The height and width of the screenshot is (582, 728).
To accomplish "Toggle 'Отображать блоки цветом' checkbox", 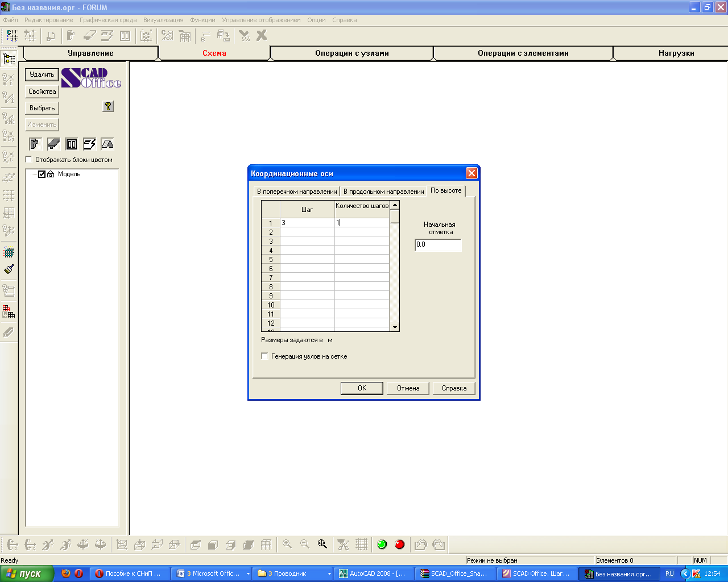I will pos(29,160).
